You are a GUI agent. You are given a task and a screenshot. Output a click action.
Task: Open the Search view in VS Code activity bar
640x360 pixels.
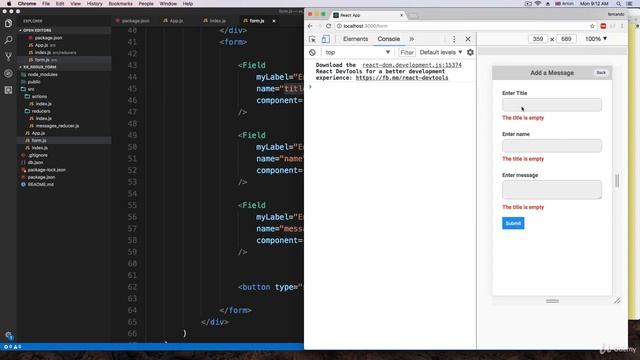coord(8,40)
